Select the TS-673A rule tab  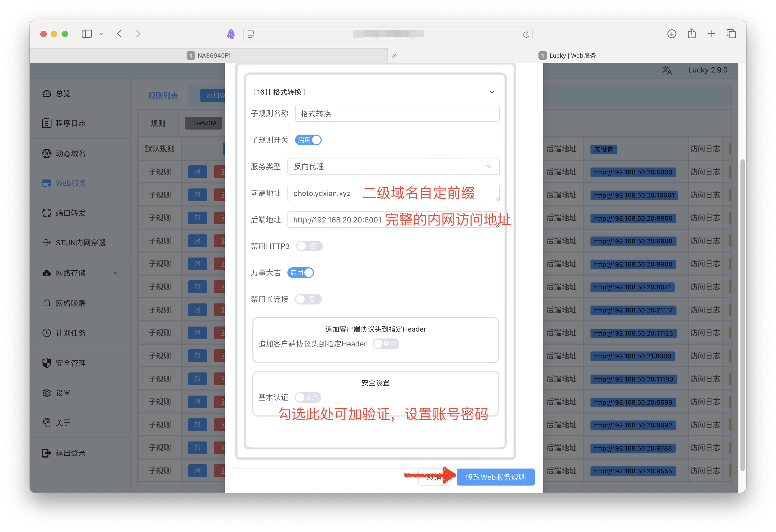point(203,123)
